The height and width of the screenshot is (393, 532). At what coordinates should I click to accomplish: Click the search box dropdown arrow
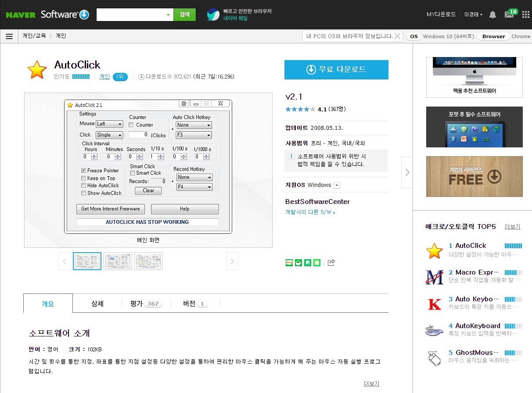pyautogui.click(x=168, y=15)
